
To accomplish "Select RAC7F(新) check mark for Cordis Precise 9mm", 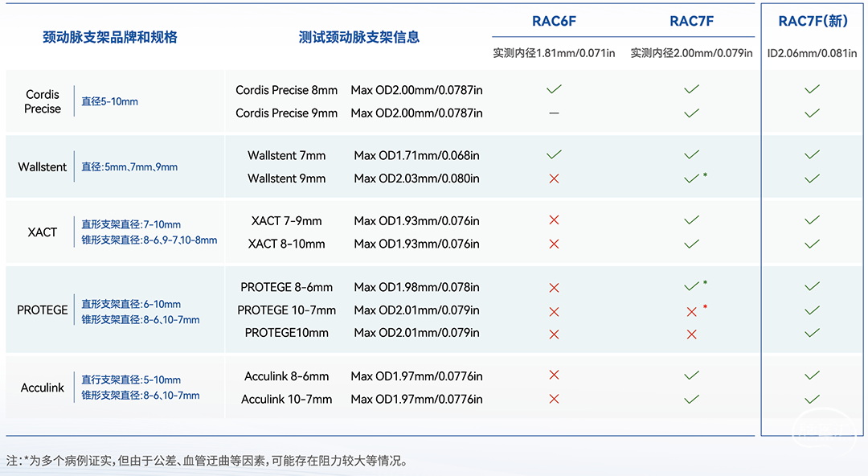I will tap(812, 113).
